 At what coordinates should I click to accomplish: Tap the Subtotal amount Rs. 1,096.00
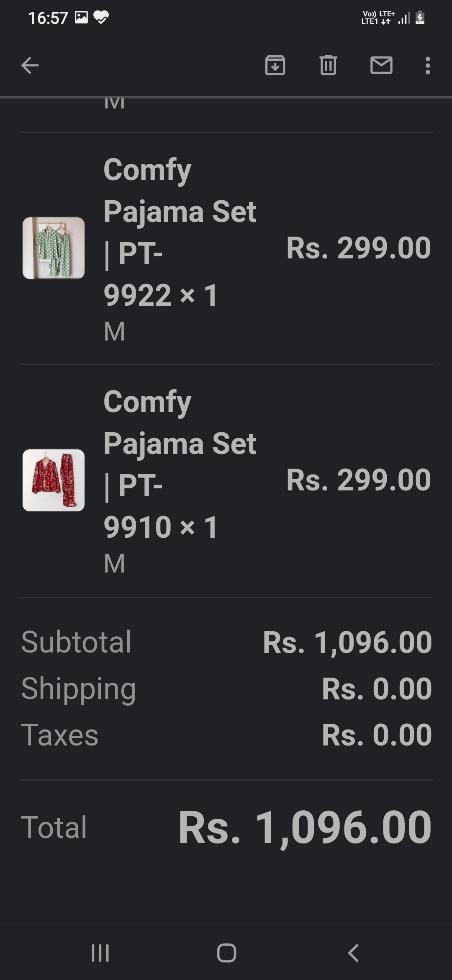click(347, 642)
